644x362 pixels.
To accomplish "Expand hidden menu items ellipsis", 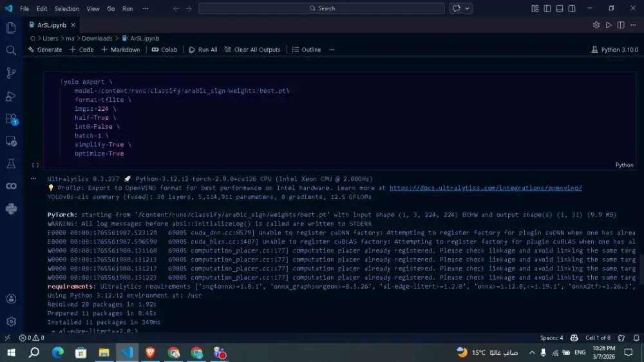I will point(146,8).
